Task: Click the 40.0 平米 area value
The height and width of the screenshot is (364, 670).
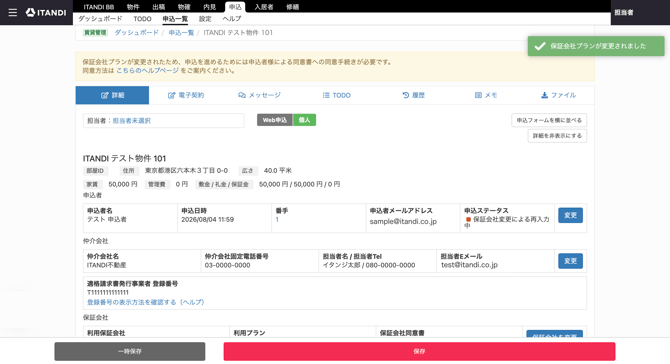Action: (x=278, y=170)
